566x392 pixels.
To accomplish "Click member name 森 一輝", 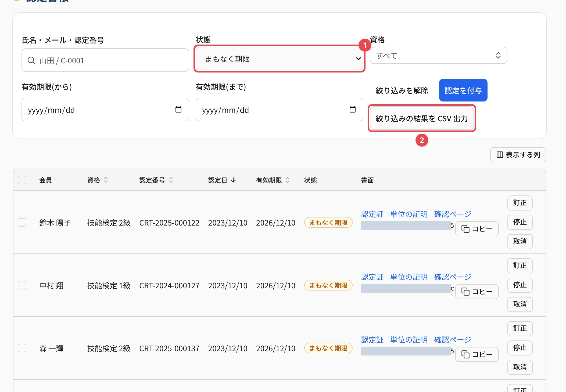I will tap(51, 348).
